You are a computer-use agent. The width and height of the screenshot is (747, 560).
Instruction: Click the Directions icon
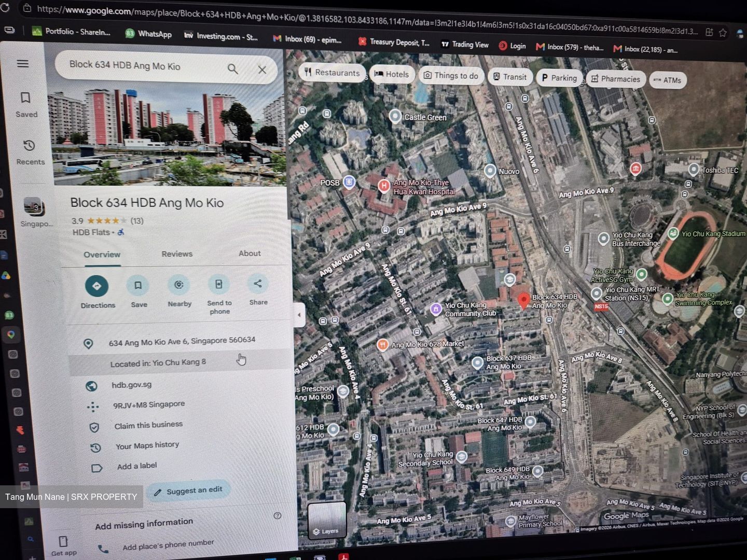(96, 286)
